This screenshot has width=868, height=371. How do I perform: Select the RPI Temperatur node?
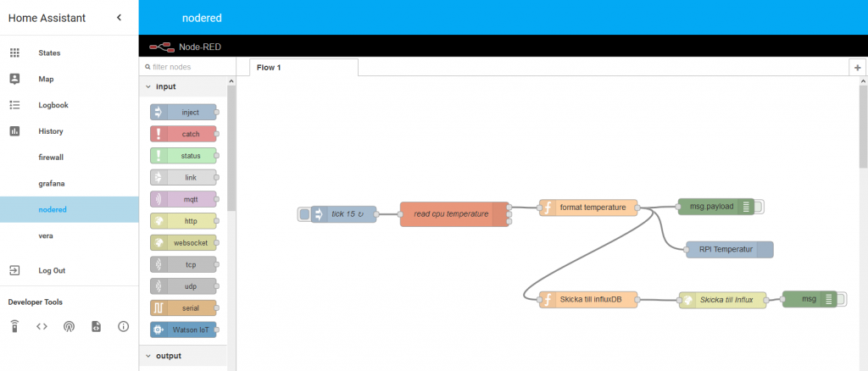730,249
